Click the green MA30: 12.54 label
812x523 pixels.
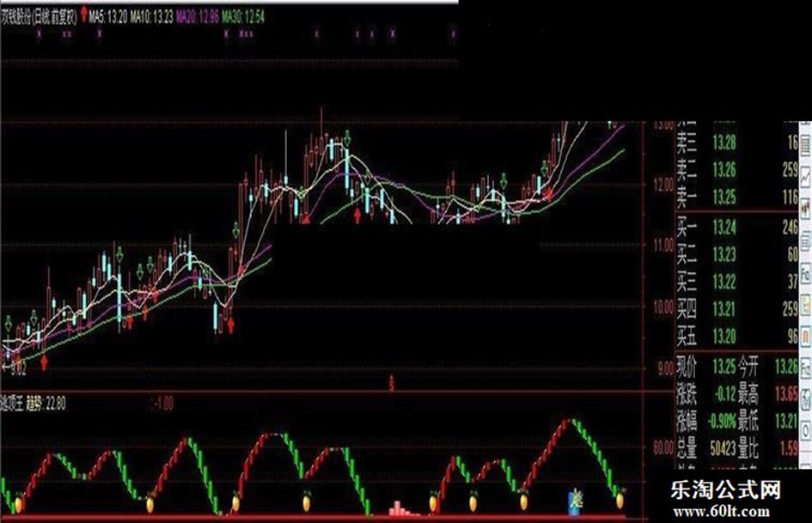tap(243, 17)
